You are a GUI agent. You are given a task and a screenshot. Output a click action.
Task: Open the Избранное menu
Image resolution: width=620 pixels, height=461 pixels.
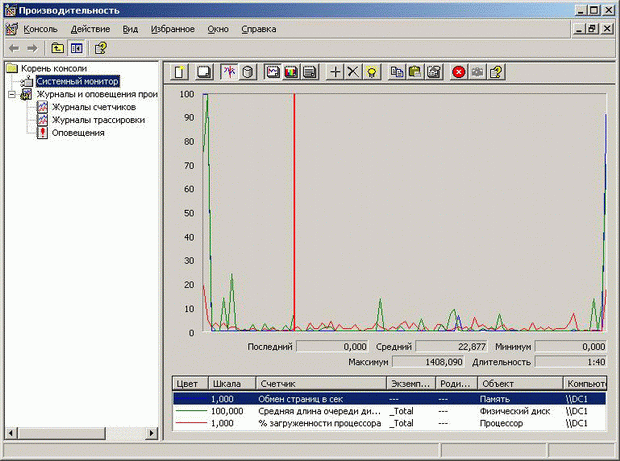click(x=174, y=29)
